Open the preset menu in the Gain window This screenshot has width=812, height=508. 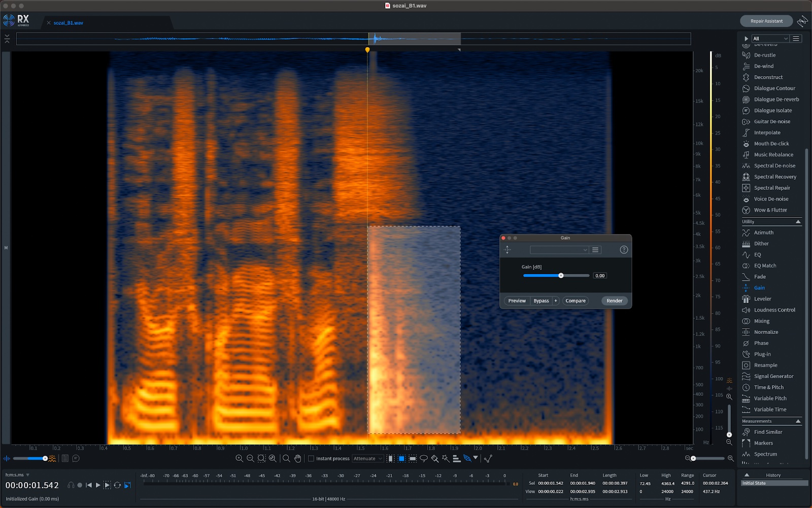pos(594,250)
